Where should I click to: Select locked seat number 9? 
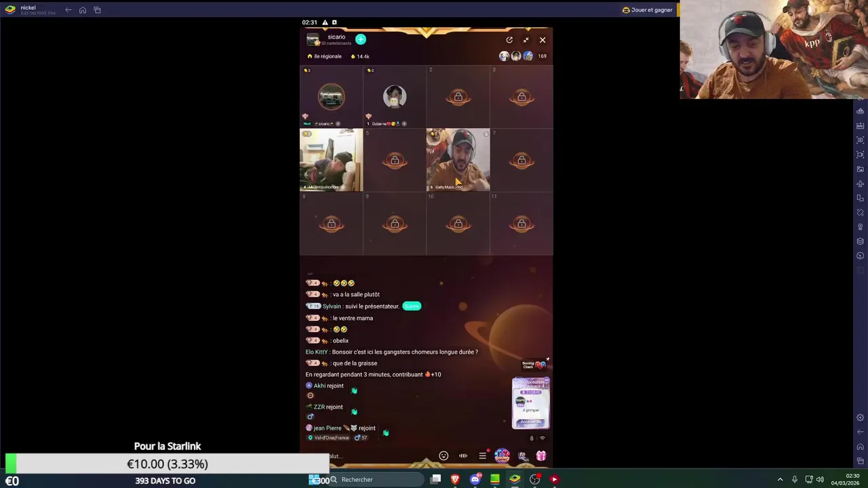395,224
